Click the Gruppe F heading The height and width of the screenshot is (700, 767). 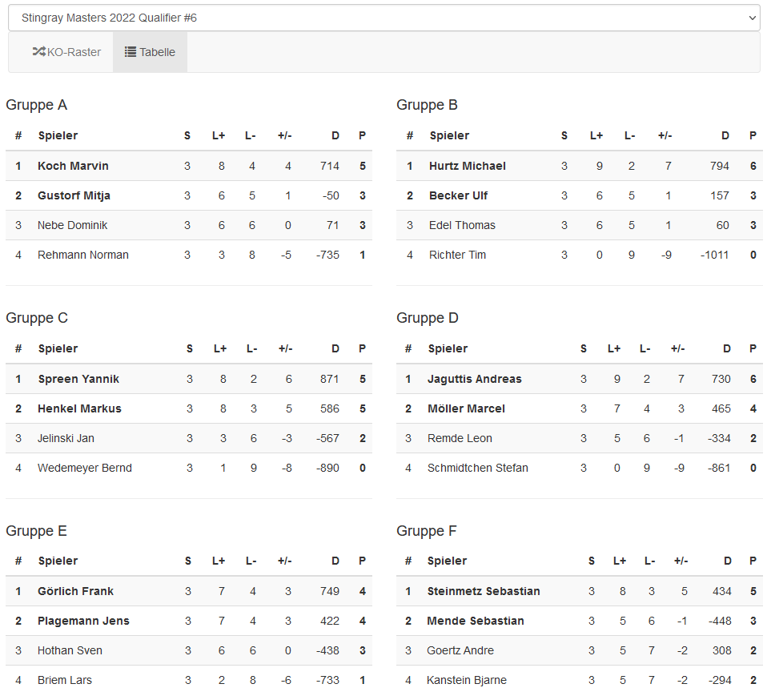pyautogui.click(x=427, y=531)
